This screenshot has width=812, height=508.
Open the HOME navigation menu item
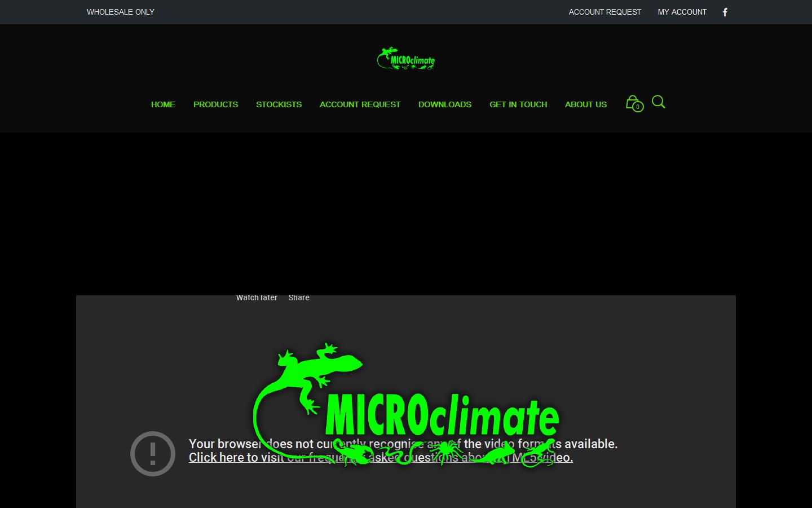tap(163, 104)
